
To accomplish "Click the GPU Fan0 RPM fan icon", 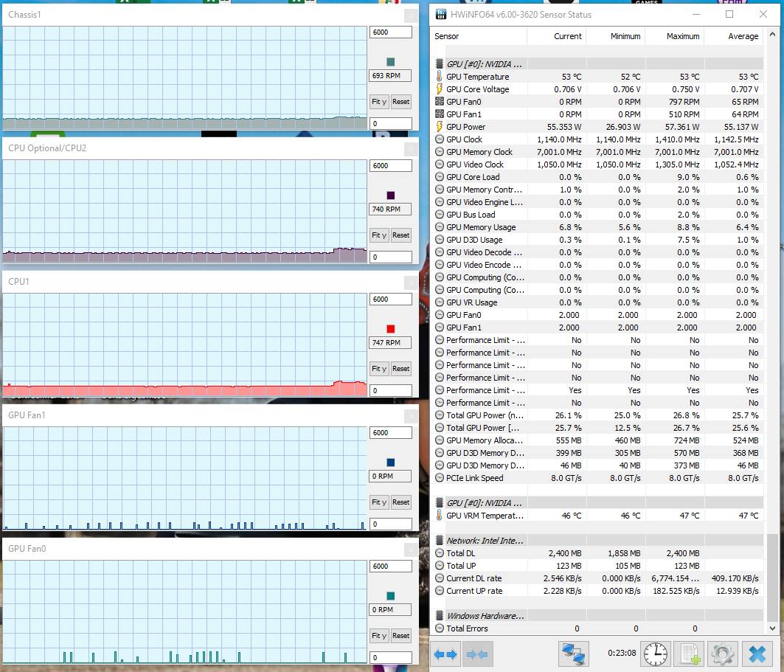I will click(440, 102).
